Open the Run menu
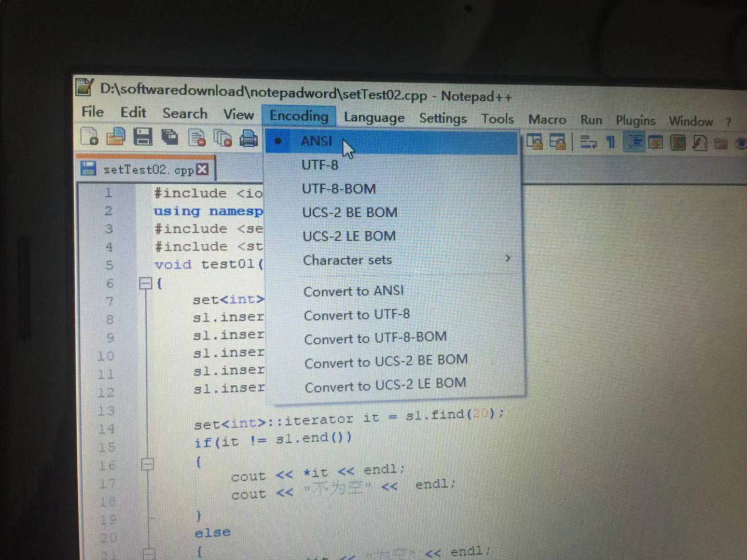The image size is (747, 560). (x=591, y=120)
